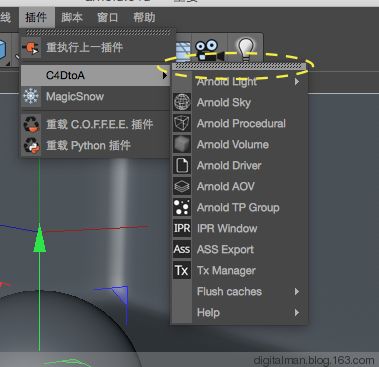Open the 插件 menu in the menu bar
This screenshot has height=367, width=379.
[36, 17]
